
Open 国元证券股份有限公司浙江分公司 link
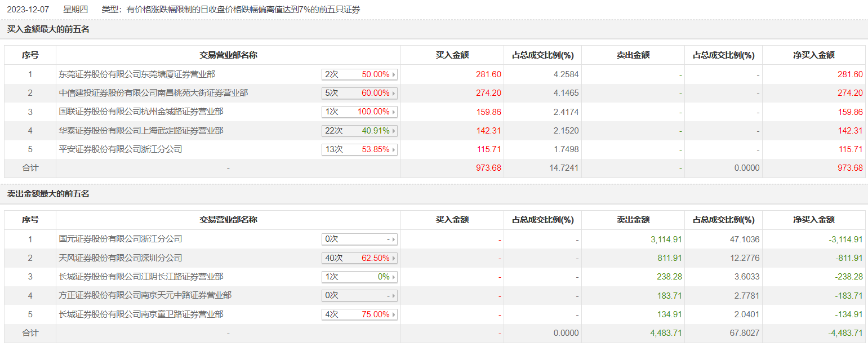121,239
